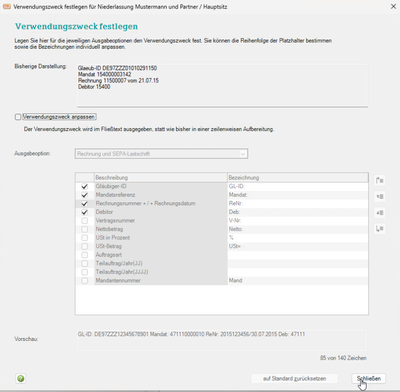The width and height of the screenshot is (400, 392).
Task: Click the auf Standard zurücksetzen button
Action: pos(295,378)
